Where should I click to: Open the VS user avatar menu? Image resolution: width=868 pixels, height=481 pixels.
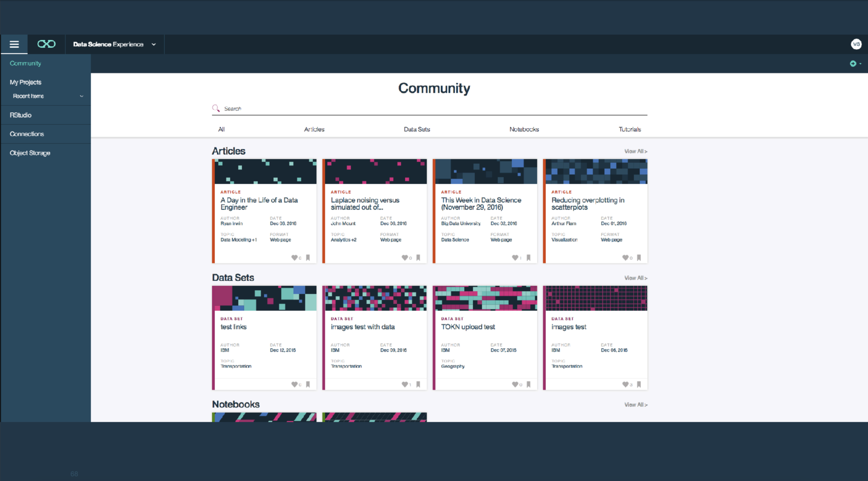(856, 44)
